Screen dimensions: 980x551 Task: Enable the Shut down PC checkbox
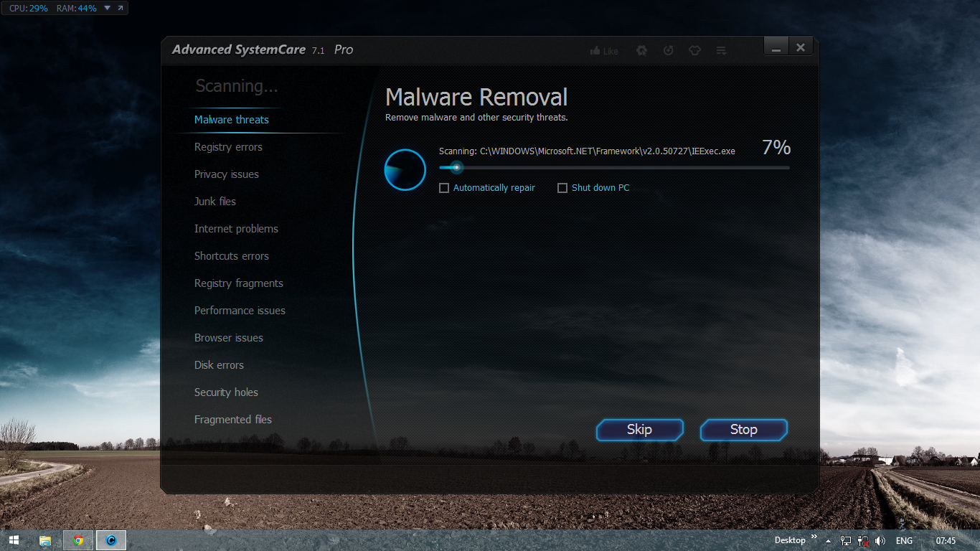[562, 187]
